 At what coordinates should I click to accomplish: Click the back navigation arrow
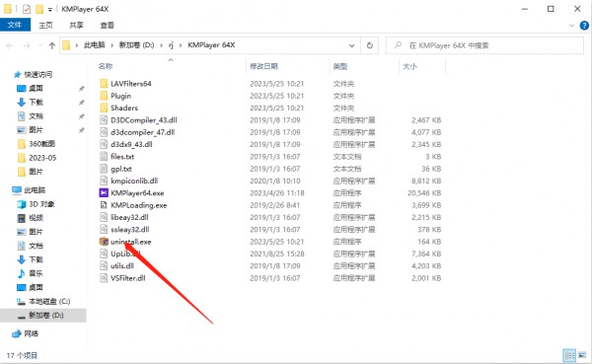[x=10, y=45]
